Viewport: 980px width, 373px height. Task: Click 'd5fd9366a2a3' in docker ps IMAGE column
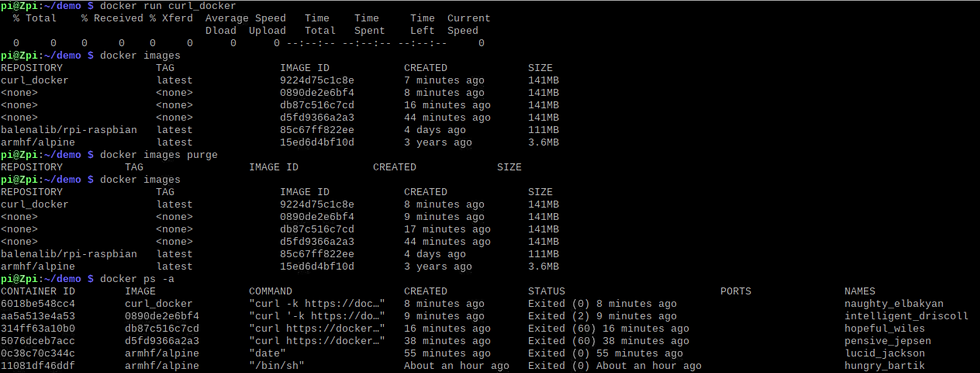point(162,341)
